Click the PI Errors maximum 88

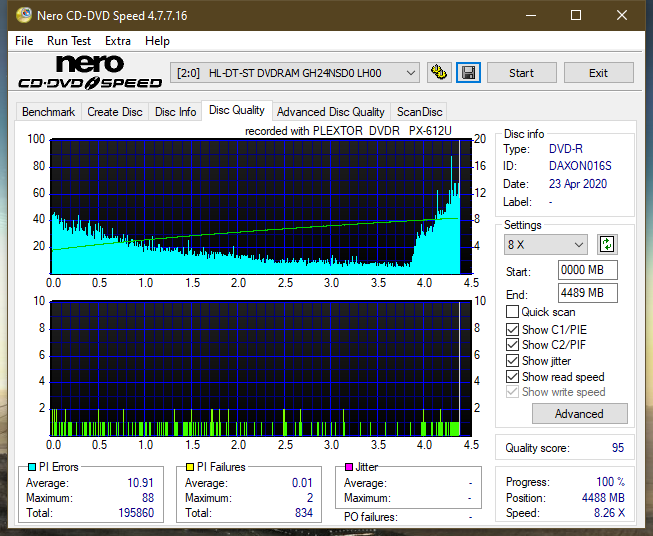pyautogui.click(x=148, y=498)
